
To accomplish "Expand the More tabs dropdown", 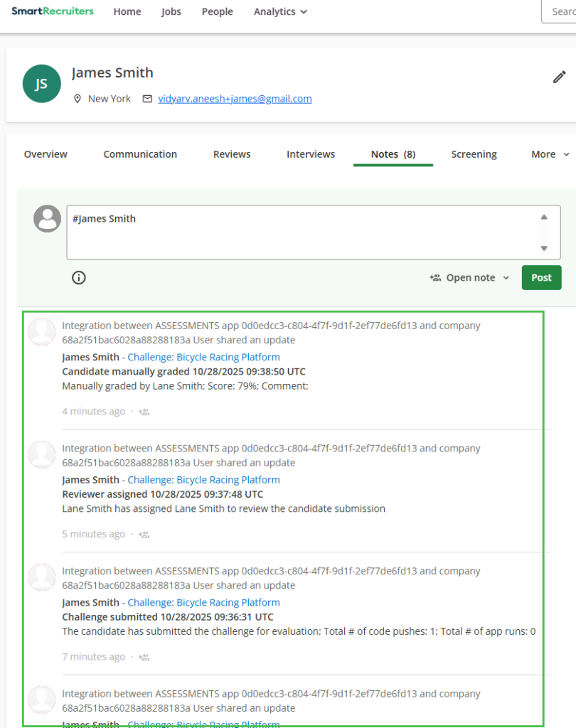I will pos(550,154).
